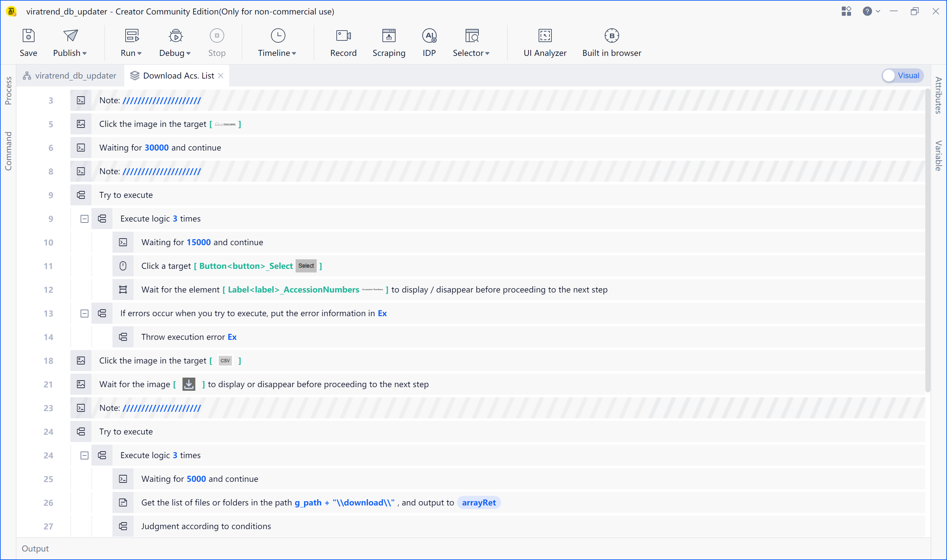Click the Save icon in toolbar
Image resolution: width=947 pixels, height=560 pixels.
[28, 36]
